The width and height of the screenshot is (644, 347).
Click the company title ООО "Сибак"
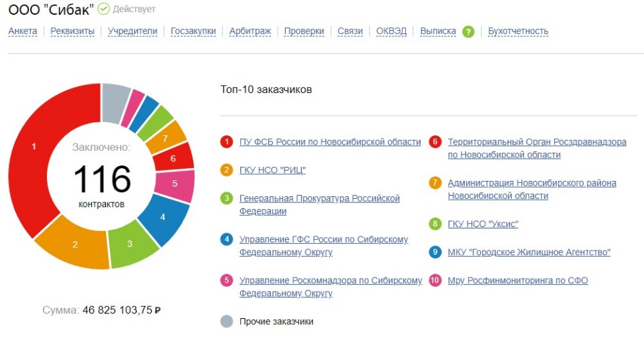pos(51,9)
